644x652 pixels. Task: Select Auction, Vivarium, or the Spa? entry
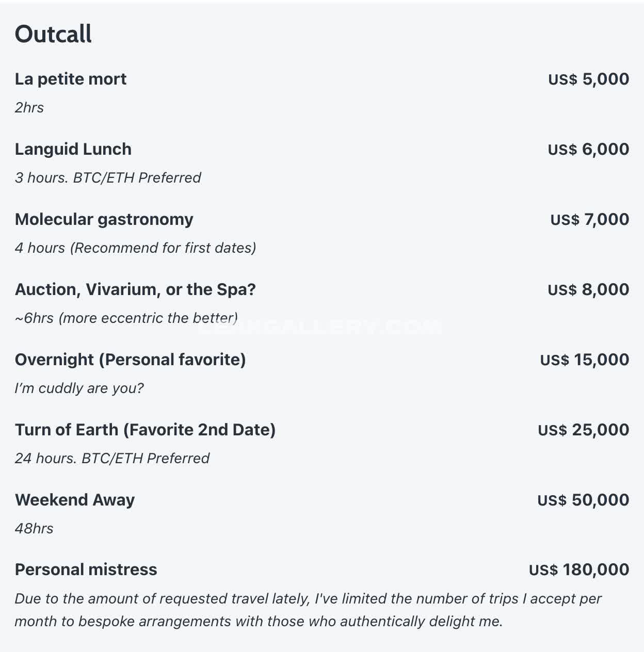click(135, 289)
